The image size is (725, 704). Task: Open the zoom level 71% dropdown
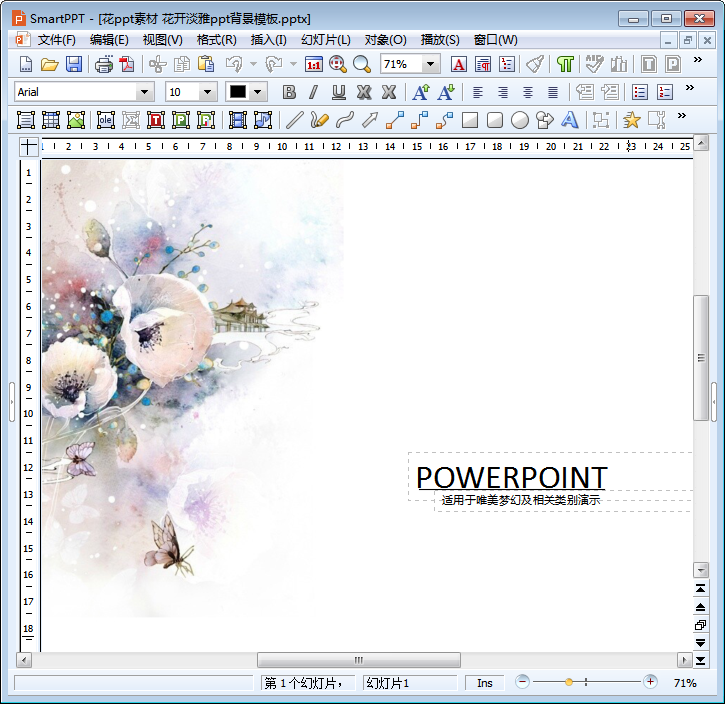click(x=430, y=64)
